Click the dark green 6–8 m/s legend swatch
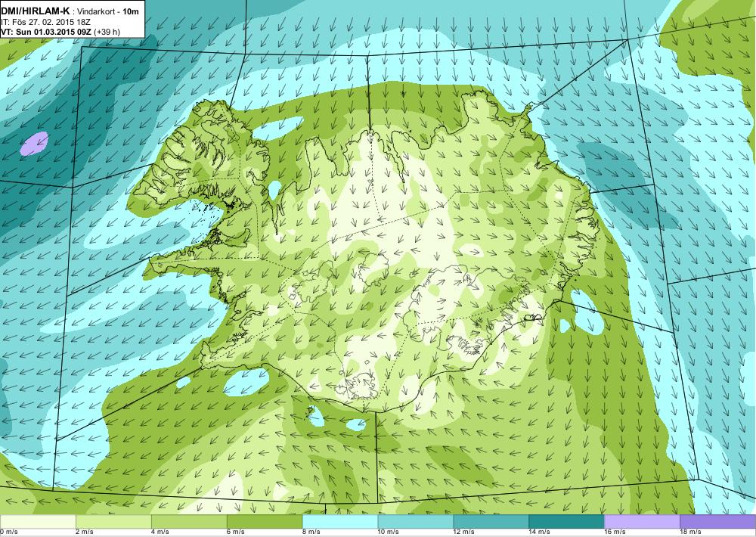Screen dimensions: 756x537 click(265, 521)
